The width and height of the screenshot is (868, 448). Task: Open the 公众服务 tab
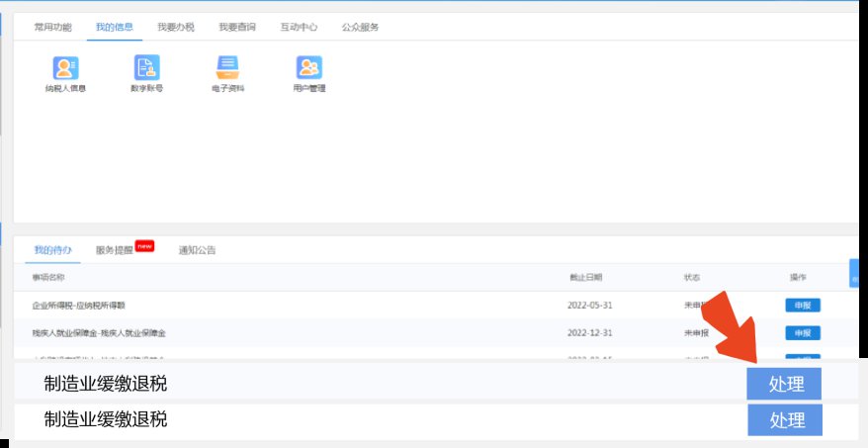point(360,27)
